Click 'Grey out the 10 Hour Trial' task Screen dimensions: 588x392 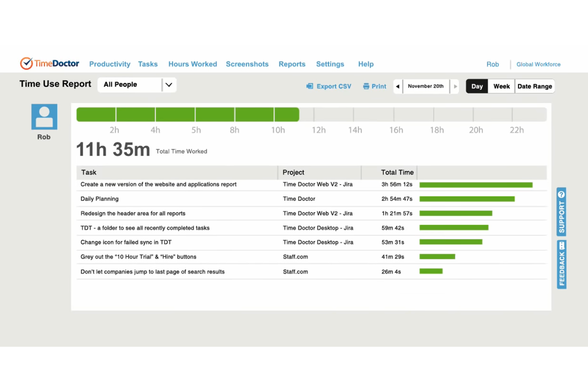point(139,257)
